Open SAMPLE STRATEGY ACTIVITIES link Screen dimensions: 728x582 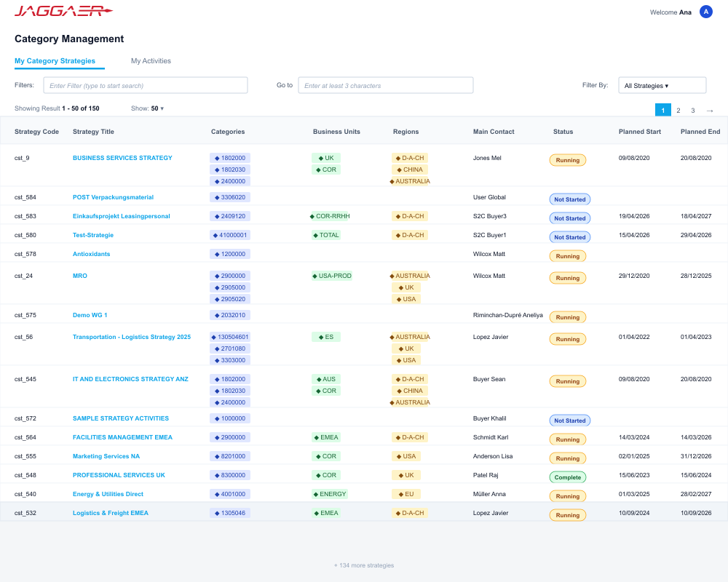coord(121,418)
